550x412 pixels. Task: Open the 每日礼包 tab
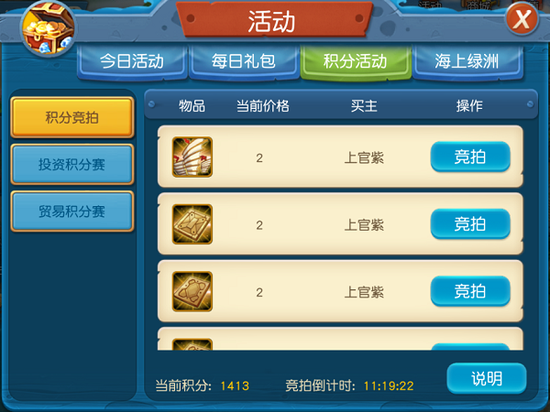(x=243, y=62)
